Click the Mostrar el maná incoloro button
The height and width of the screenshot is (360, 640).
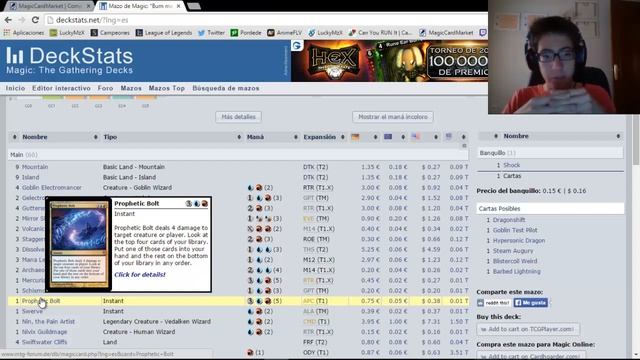(393, 117)
